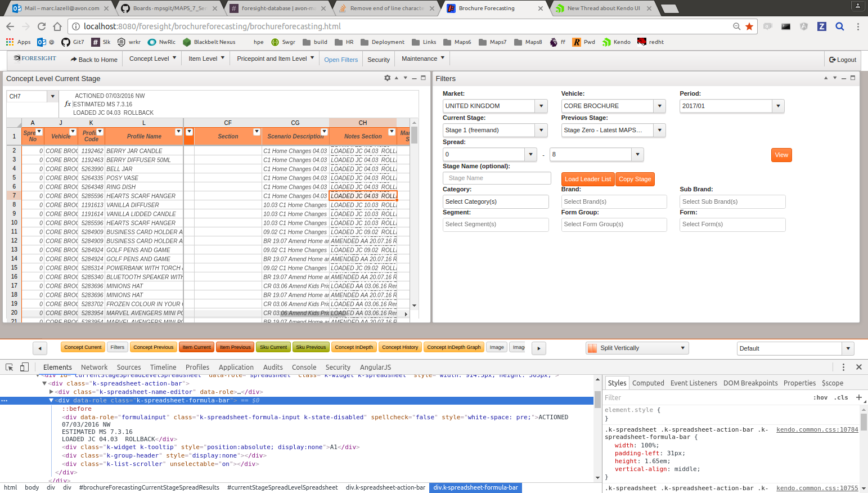Click the Load Leader List button

tap(587, 179)
